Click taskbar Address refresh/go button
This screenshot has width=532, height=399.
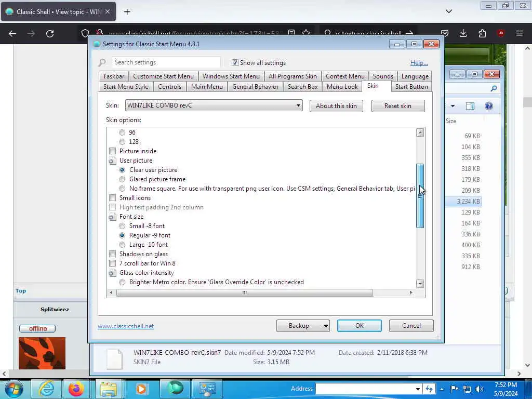pos(429,389)
